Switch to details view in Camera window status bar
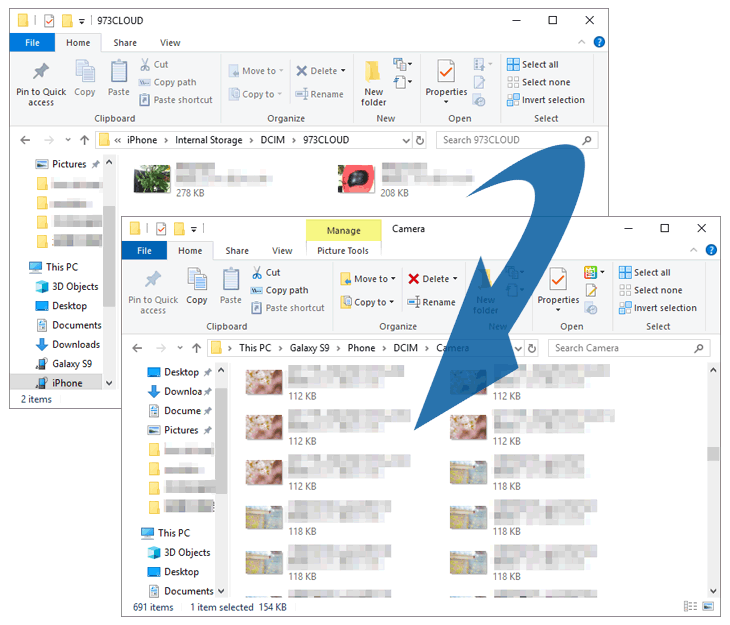The height and width of the screenshot is (625, 730). click(690, 606)
